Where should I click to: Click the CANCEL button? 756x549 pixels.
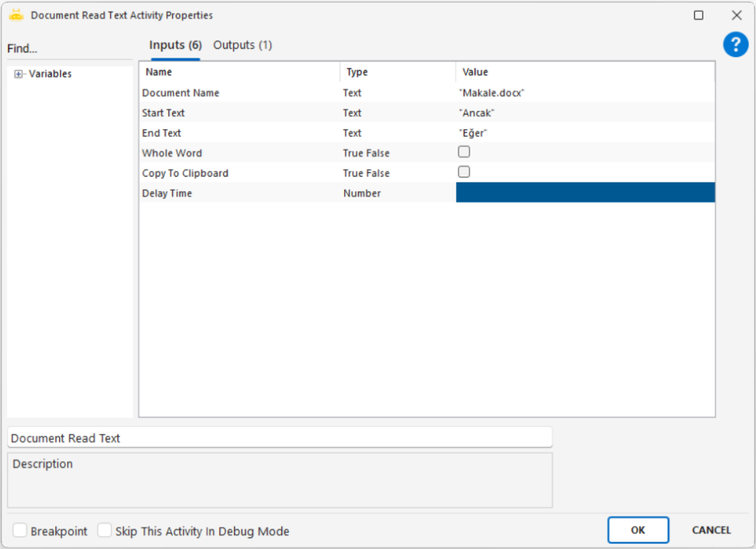point(711,530)
